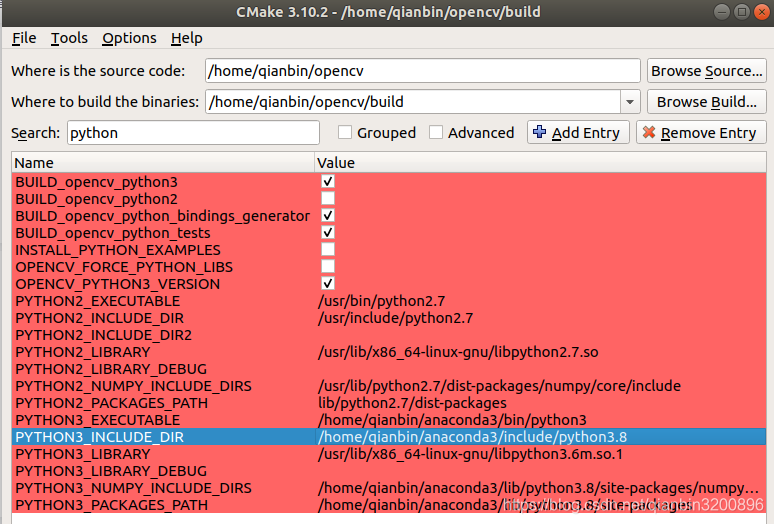Focus the source code path field

(423, 71)
